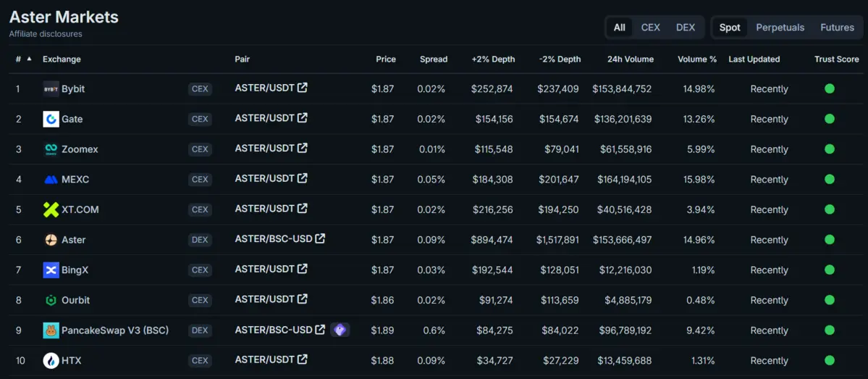Open Affiliate disclosures link
Viewport: 868px width, 379px height.
tap(46, 34)
